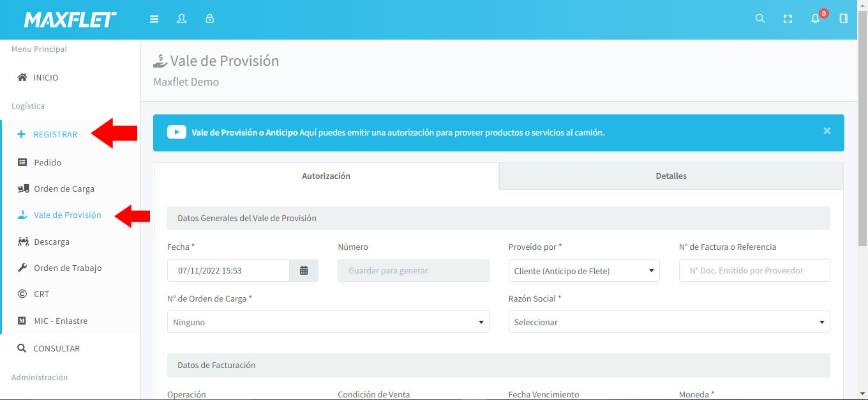Toggle fullscreen mode icon

click(x=788, y=19)
